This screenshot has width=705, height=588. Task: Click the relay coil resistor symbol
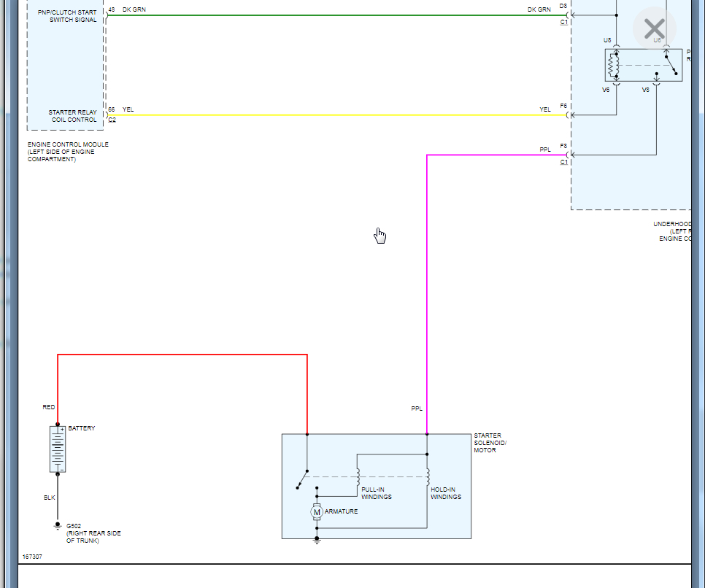coord(612,66)
